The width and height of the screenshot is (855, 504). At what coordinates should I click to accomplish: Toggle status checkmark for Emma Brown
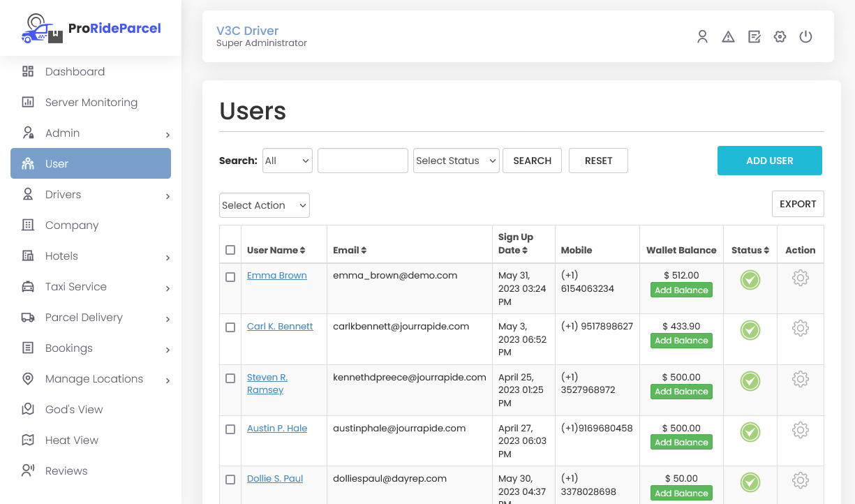(750, 280)
